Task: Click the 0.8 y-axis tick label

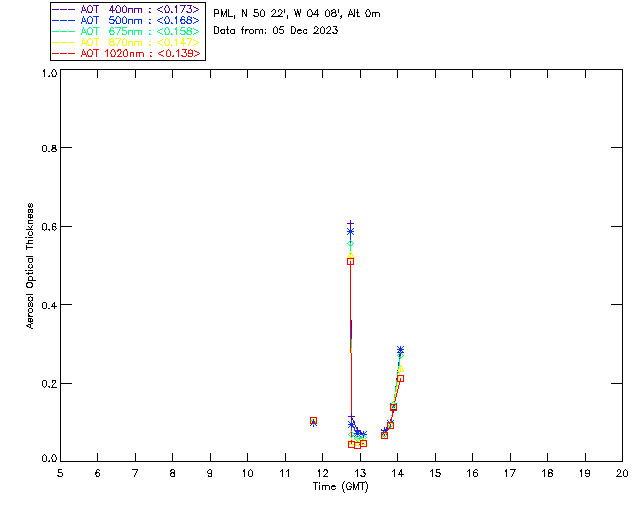Action: click(49, 148)
